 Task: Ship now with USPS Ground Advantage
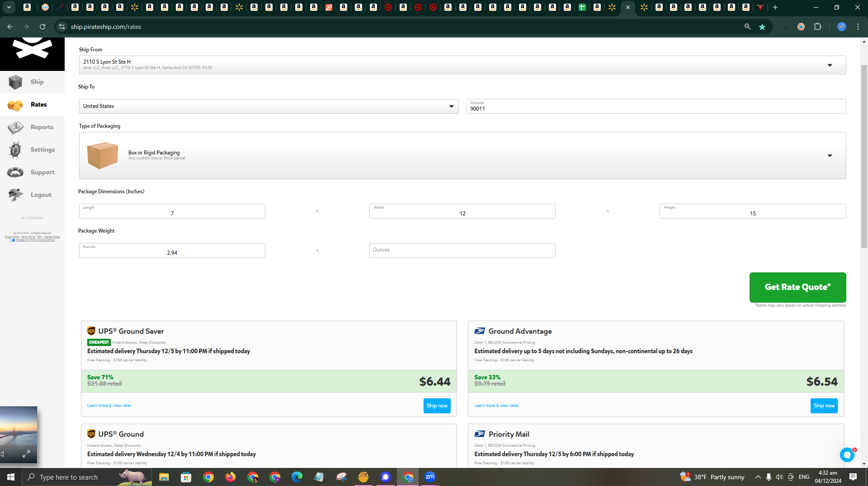824,406
